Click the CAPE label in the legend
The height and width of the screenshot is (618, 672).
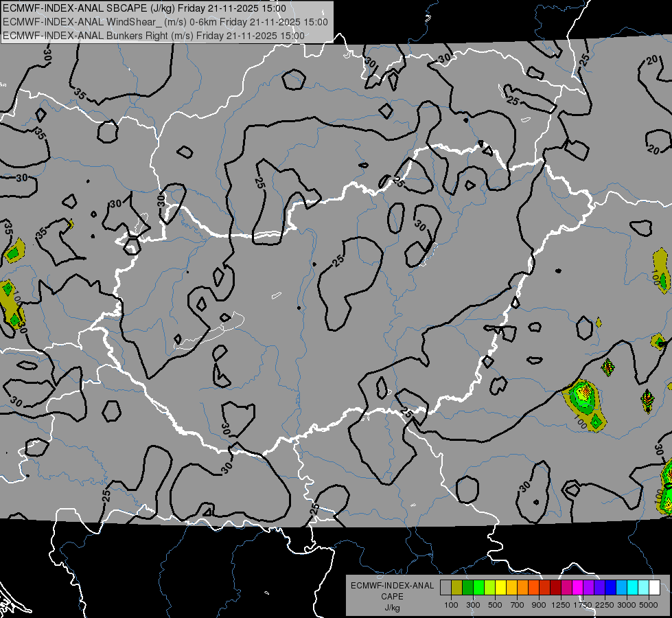(x=392, y=597)
